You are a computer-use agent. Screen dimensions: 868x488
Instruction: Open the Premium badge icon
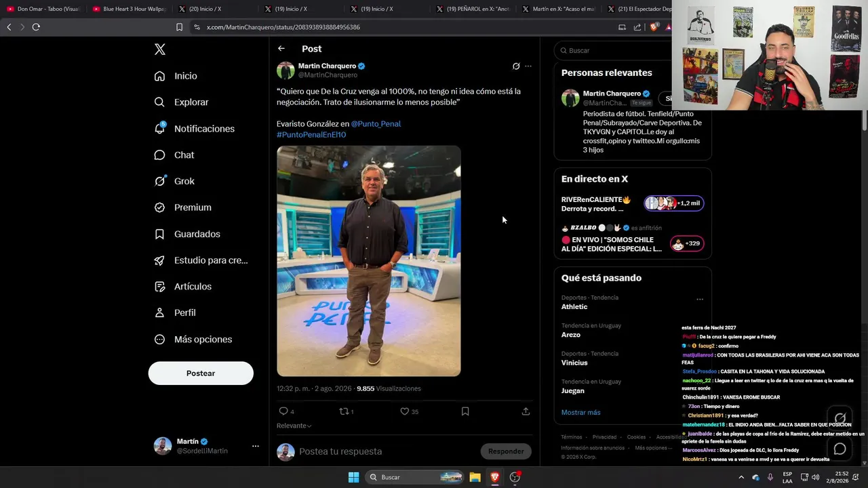tap(159, 207)
